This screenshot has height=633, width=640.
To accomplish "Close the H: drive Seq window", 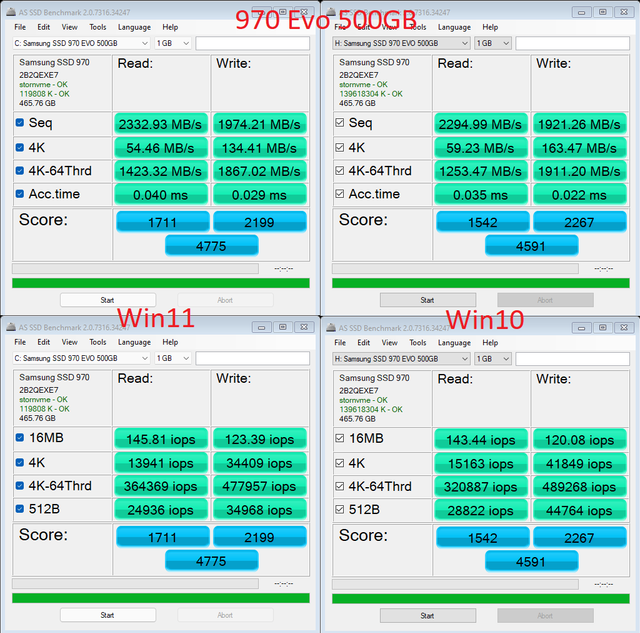I will (x=624, y=12).
